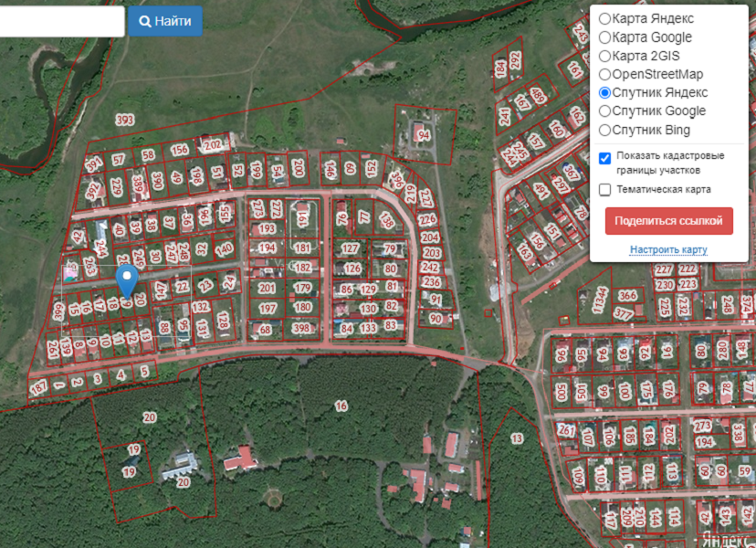
Task: Switch to Спутник Google imagery
Action: click(x=604, y=111)
